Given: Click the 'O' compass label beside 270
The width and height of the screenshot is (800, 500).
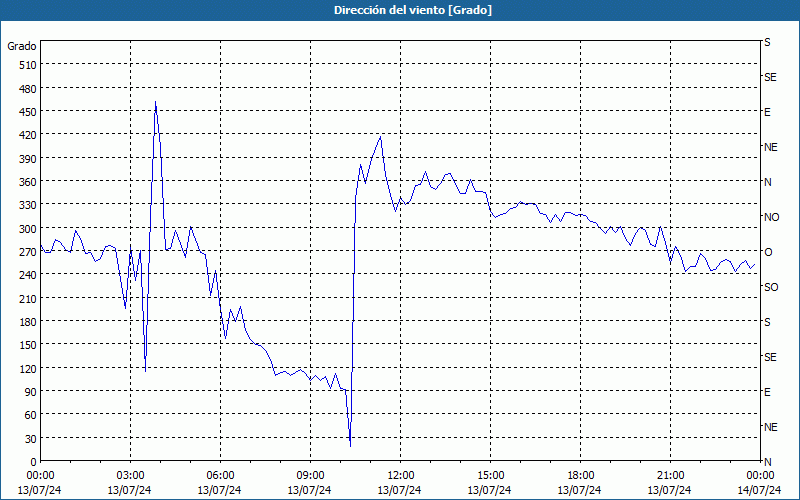Looking at the screenshot, I should coord(767,252).
